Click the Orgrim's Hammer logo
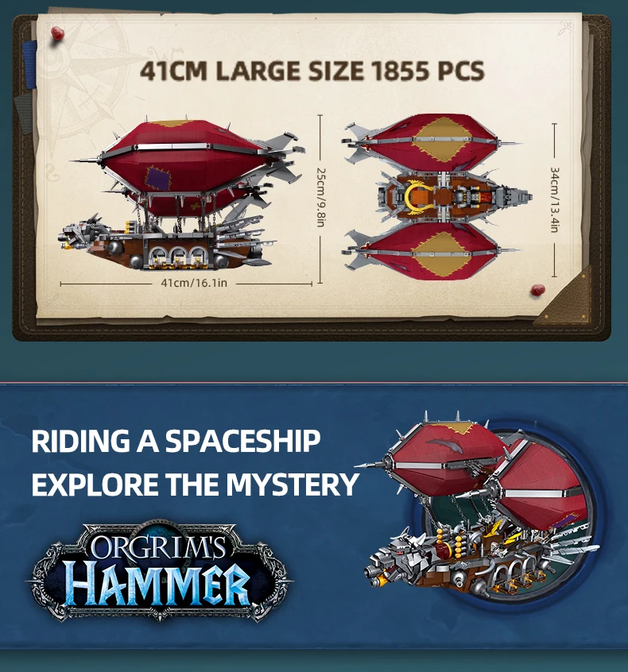This screenshot has height=672, width=628. pos(160,571)
